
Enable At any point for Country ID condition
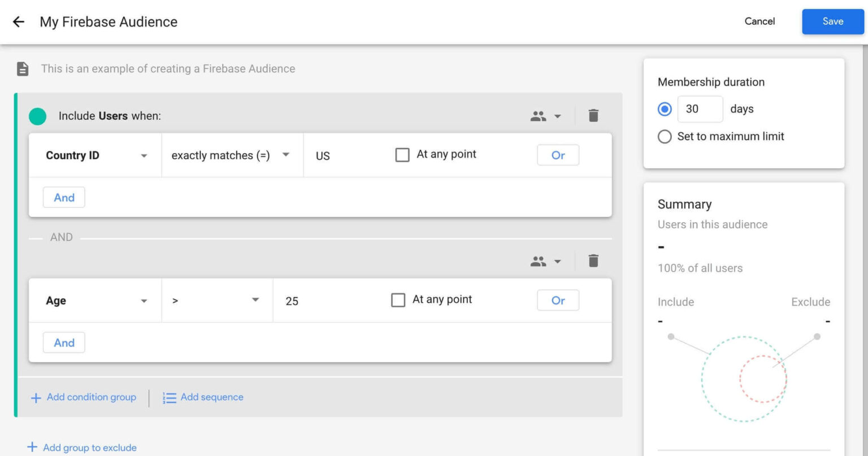point(402,154)
